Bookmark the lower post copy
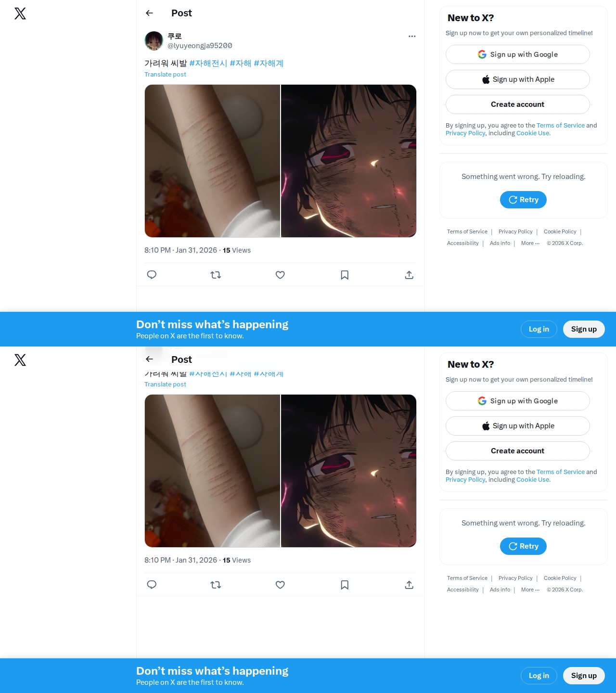 345,585
